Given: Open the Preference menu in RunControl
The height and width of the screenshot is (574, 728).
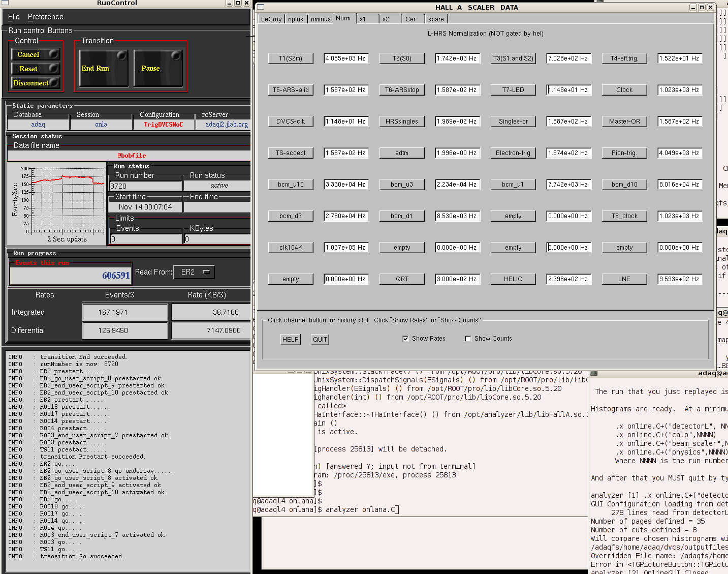Looking at the screenshot, I should click(x=45, y=17).
